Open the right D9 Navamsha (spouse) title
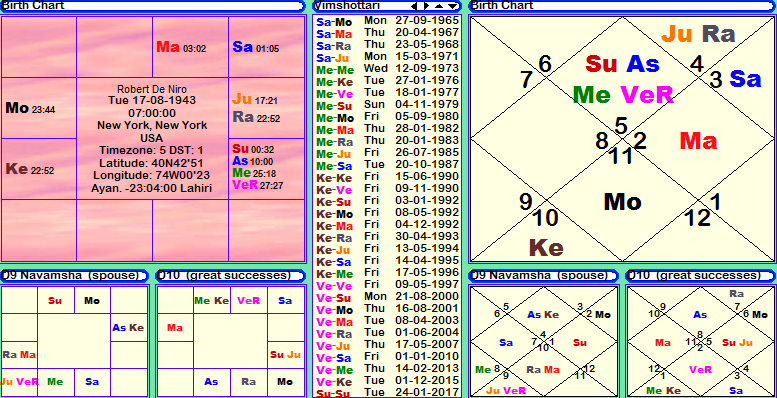The image size is (777, 398). pyautogui.click(x=539, y=275)
